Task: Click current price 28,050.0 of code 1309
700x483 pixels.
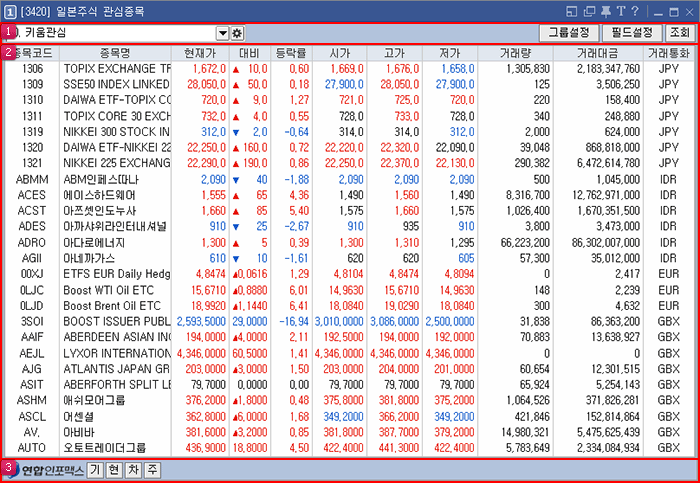Action: (x=207, y=84)
